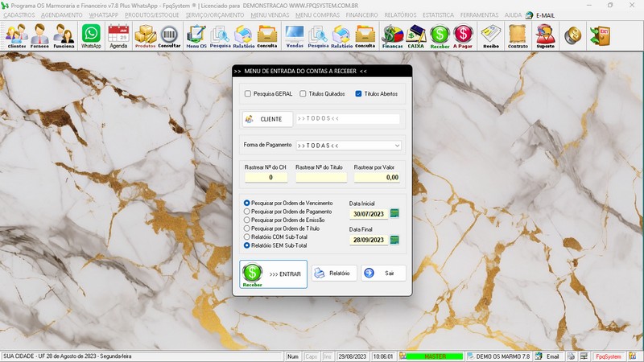This screenshot has width=644, height=362.
Task: Enable the Pesquisa GERAL checkbox
Action: [248, 93]
